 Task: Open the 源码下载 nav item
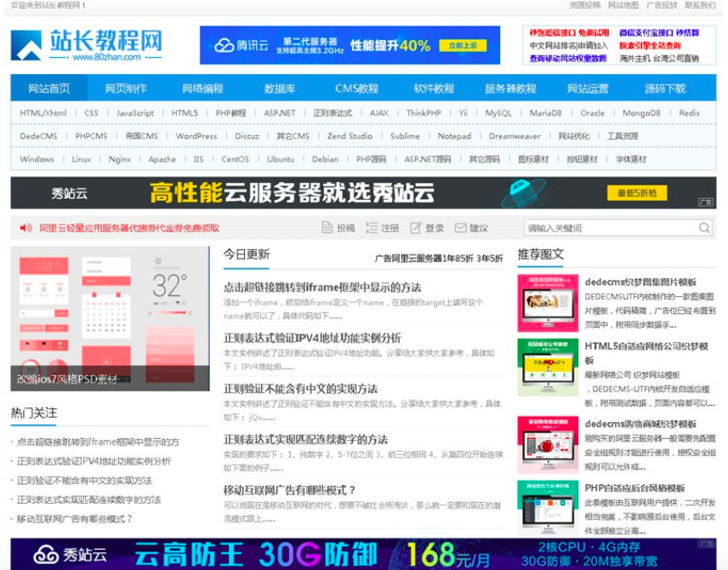coord(665,88)
